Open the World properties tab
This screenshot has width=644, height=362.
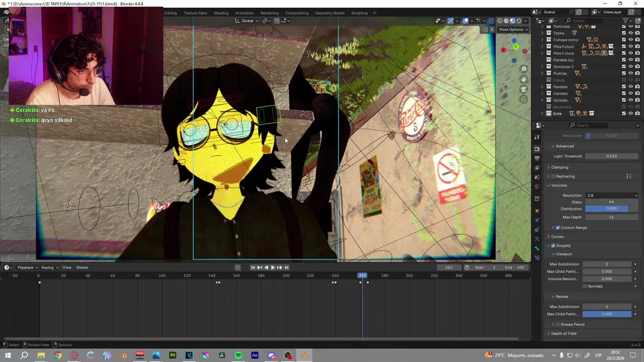(537, 187)
